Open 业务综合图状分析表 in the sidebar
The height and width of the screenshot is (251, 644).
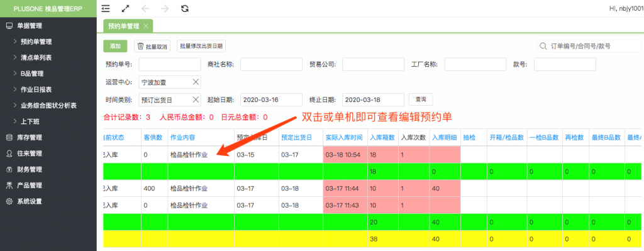48,106
